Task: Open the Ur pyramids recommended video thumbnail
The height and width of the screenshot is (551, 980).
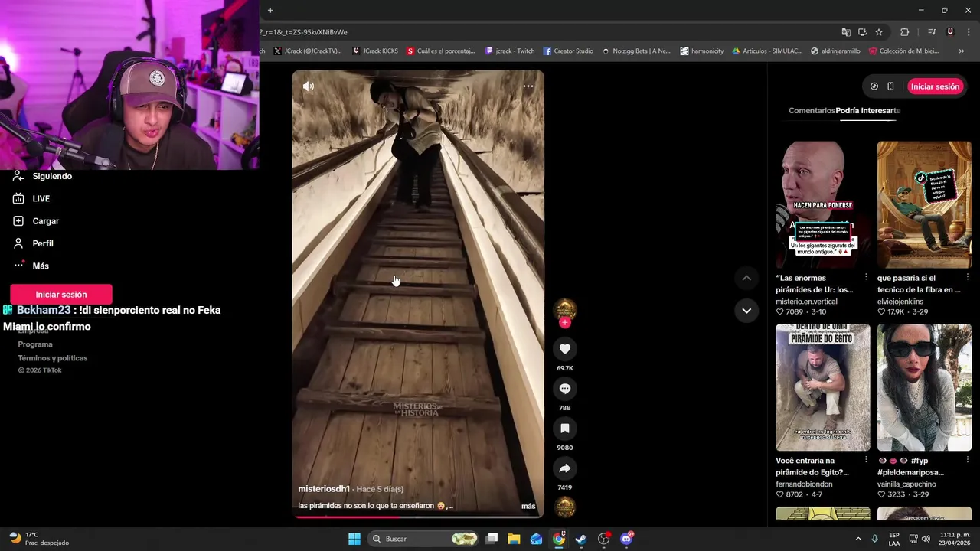Action: coord(823,204)
